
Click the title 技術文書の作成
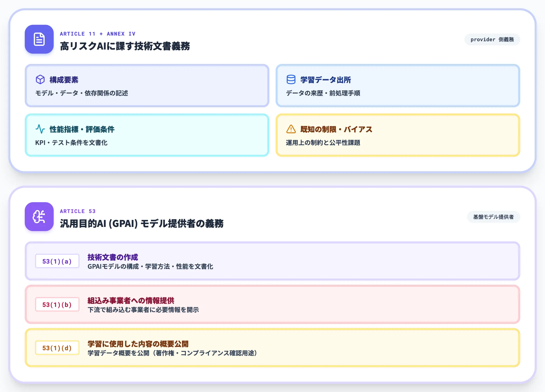[113, 257]
